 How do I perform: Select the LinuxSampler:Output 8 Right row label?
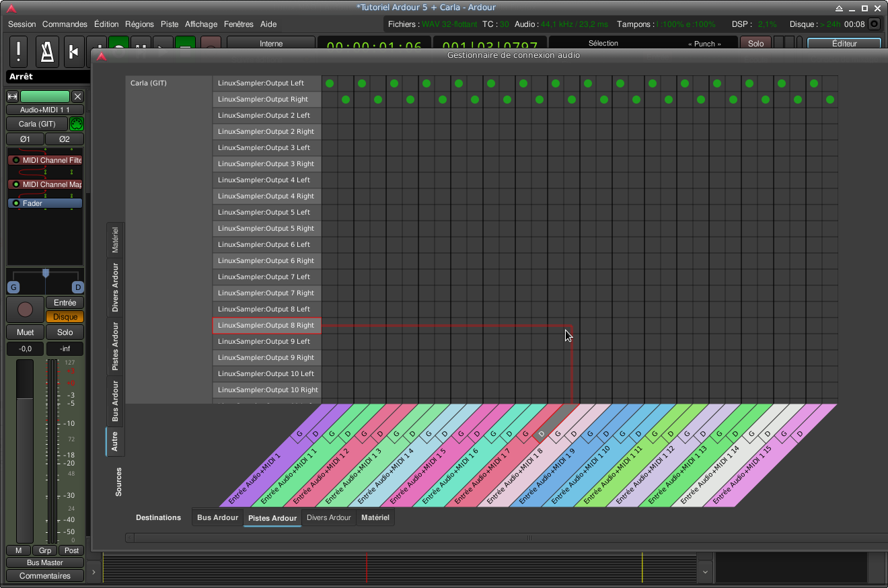coord(267,326)
